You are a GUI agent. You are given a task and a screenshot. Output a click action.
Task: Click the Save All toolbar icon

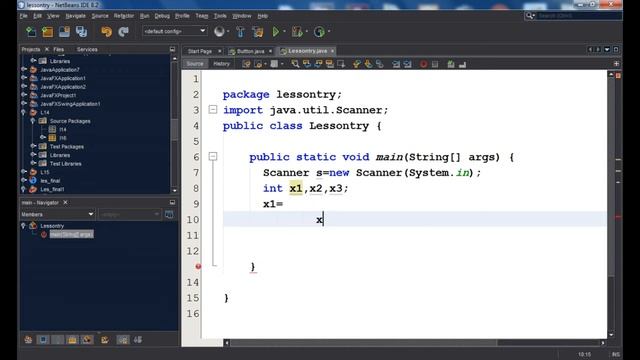tap(81, 31)
